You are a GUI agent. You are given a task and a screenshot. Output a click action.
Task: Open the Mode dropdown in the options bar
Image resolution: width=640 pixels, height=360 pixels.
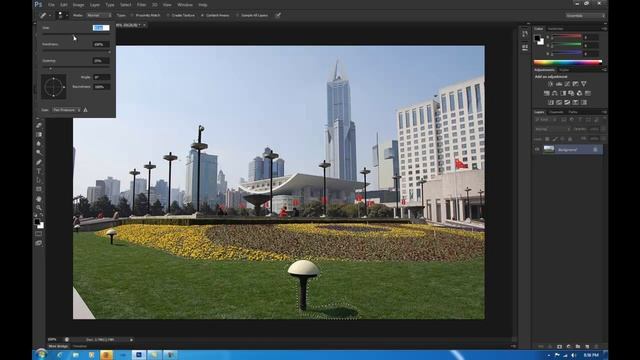click(x=99, y=16)
